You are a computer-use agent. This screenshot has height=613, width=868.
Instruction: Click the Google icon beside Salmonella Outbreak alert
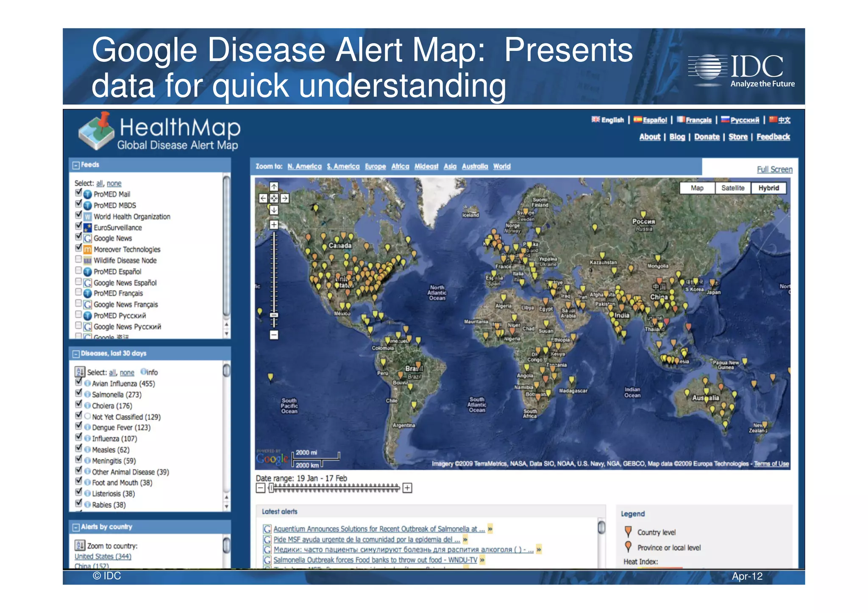pos(267,560)
